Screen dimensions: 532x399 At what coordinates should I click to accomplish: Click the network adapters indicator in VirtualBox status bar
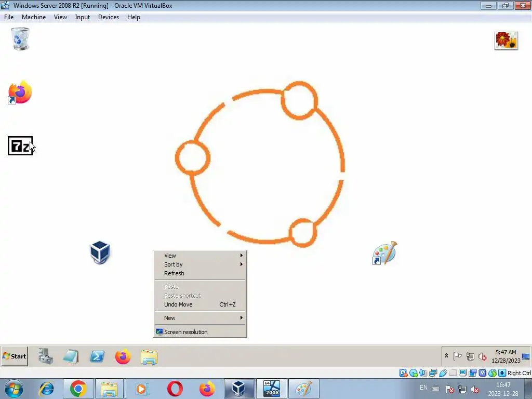[x=433, y=373]
